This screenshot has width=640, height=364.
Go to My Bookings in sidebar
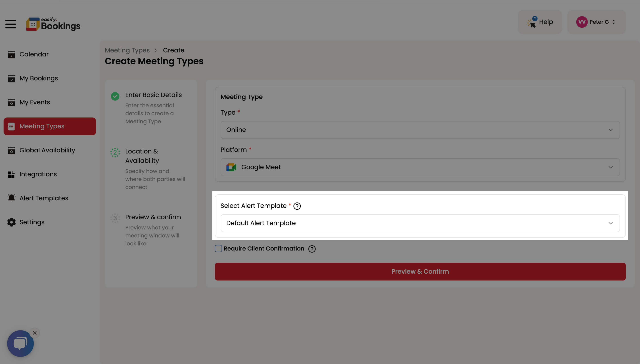(38, 78)
